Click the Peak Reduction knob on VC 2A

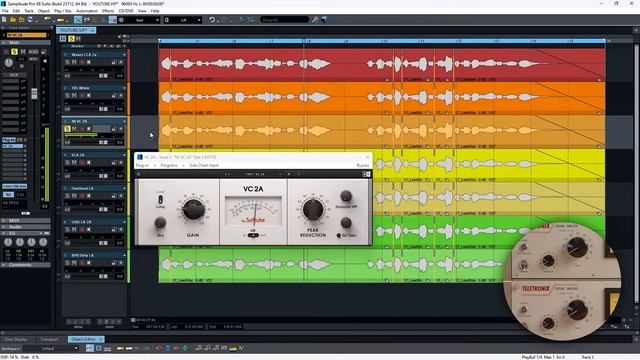click(x=313, y=209)
